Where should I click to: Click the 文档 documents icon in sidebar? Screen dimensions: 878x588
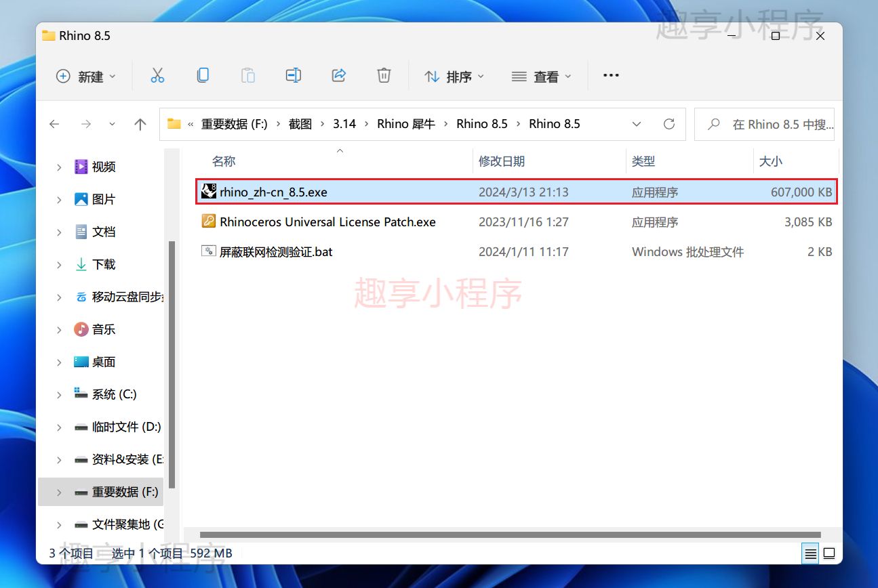tap(81, 232)
